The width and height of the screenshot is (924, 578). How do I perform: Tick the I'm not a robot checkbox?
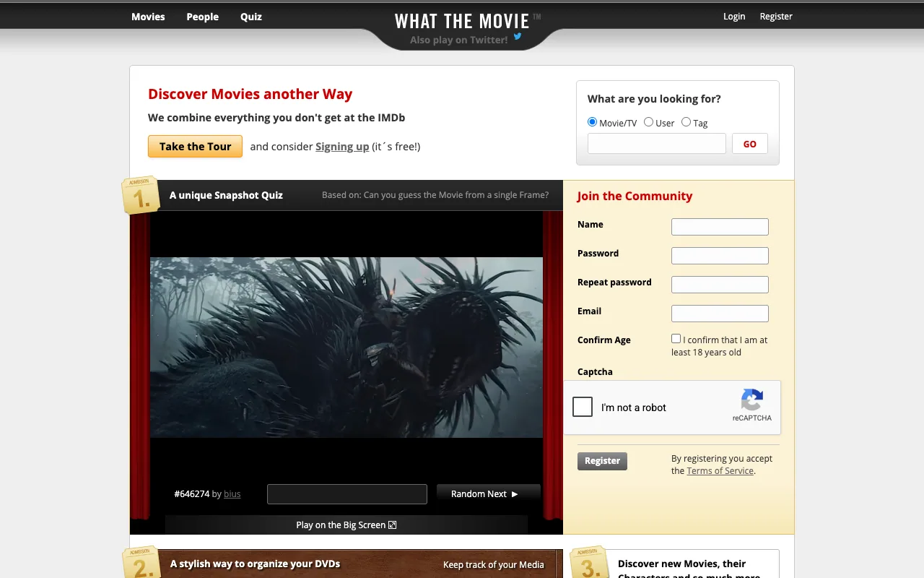(582, 407)
